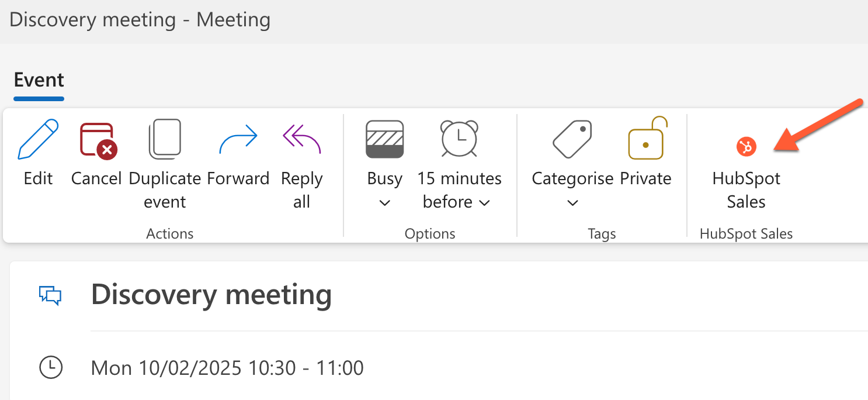Expand the 15 minutes before reminder dropdown
Screen dimensions: 868x400
[484, 202]
